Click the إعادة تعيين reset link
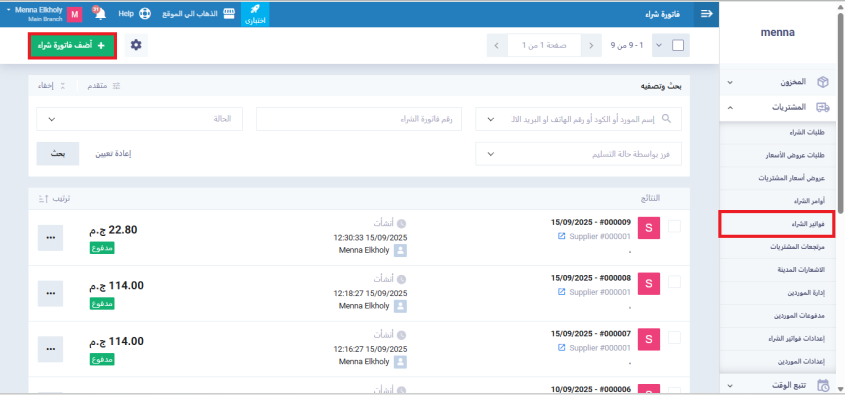Viewport: 845px width, 395px height. tap(114, 154)
